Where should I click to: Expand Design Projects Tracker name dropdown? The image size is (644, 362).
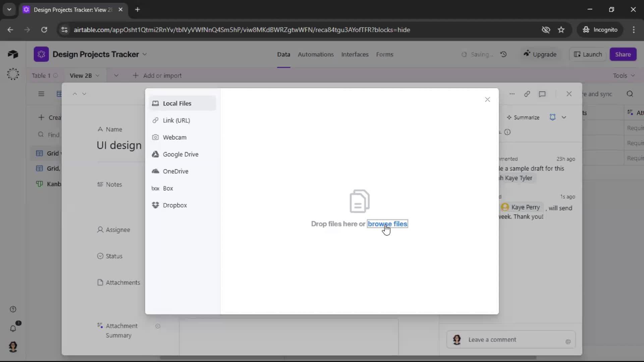[145, 54]
